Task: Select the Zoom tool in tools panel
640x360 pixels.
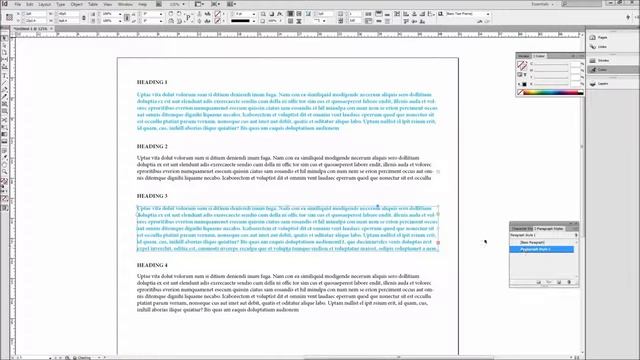Action: click(4, 172)
